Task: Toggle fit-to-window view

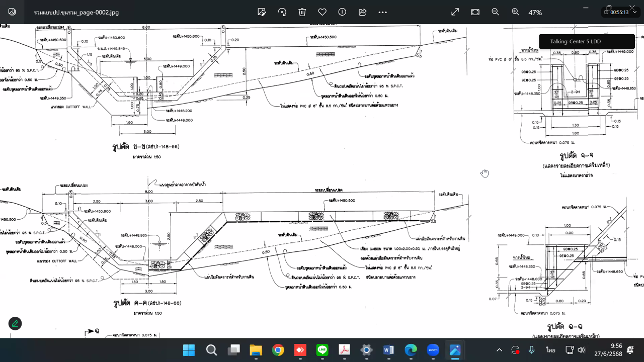Action: pyautogui.click(x=475, y=12)
